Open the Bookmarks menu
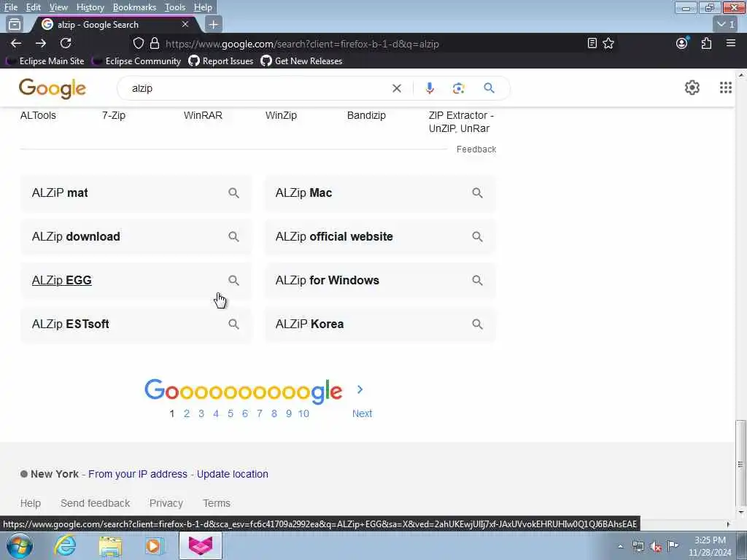The width and height of the screenshot is (747, 560). 134,7
